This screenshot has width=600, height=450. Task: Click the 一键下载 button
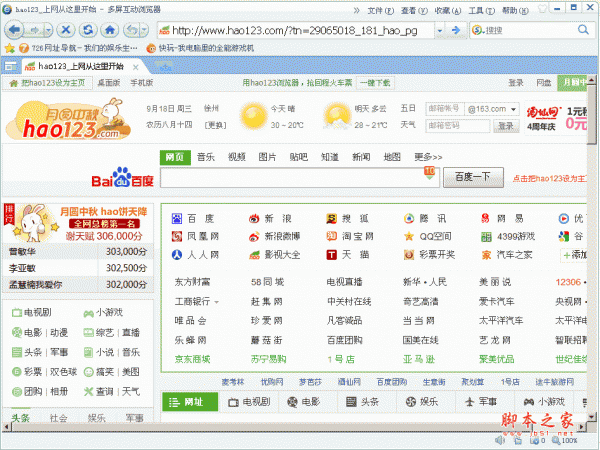[375, 83]
